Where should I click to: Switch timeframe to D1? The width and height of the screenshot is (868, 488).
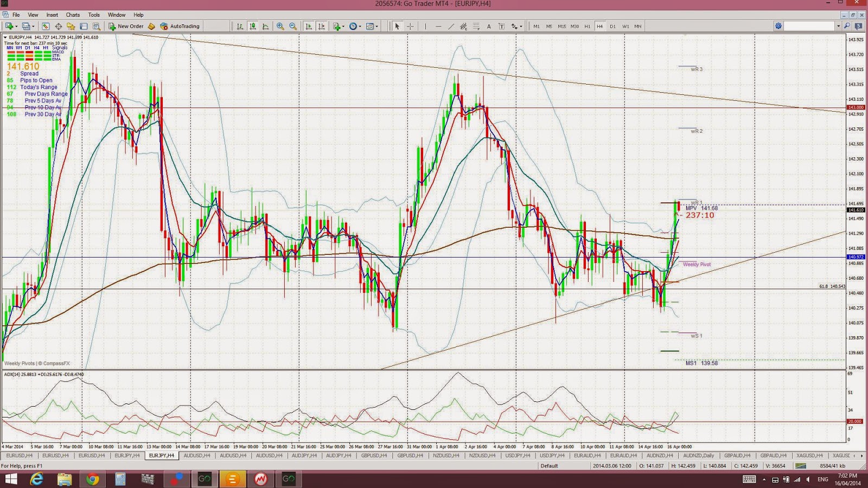(x=612, y=26)
